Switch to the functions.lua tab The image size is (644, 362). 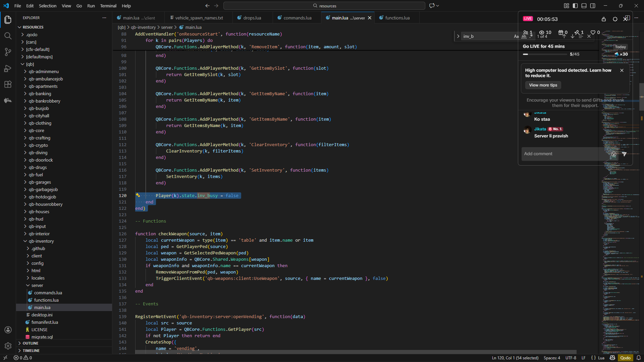[x=397, y=18]
